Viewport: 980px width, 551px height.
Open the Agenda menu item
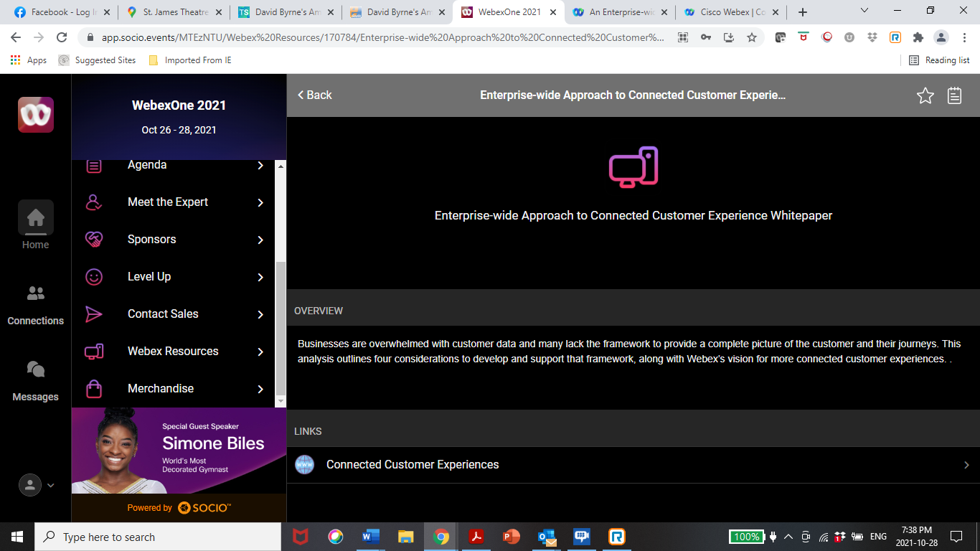(174, 165)
